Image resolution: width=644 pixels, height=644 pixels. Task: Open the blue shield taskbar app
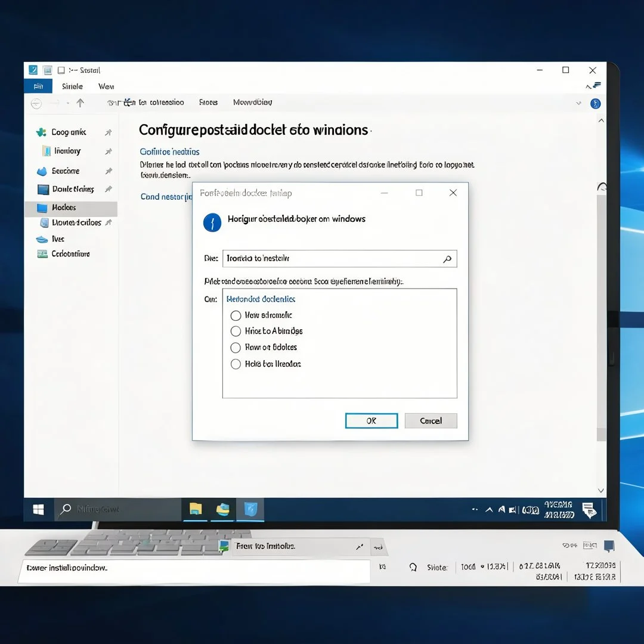(x=250, y=509)
